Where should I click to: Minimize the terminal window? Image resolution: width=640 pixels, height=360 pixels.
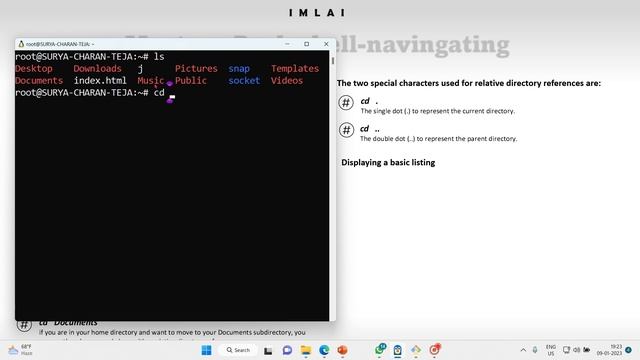click(287, 44)
